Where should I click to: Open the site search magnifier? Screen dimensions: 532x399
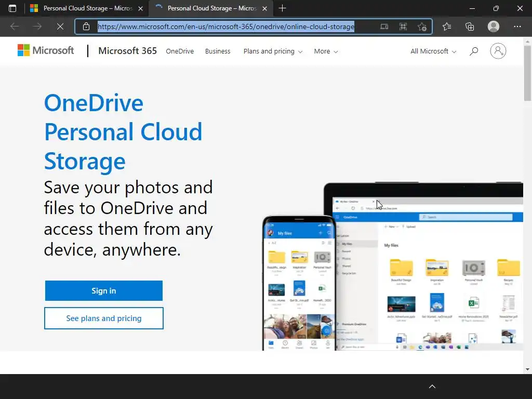(474, 51)
